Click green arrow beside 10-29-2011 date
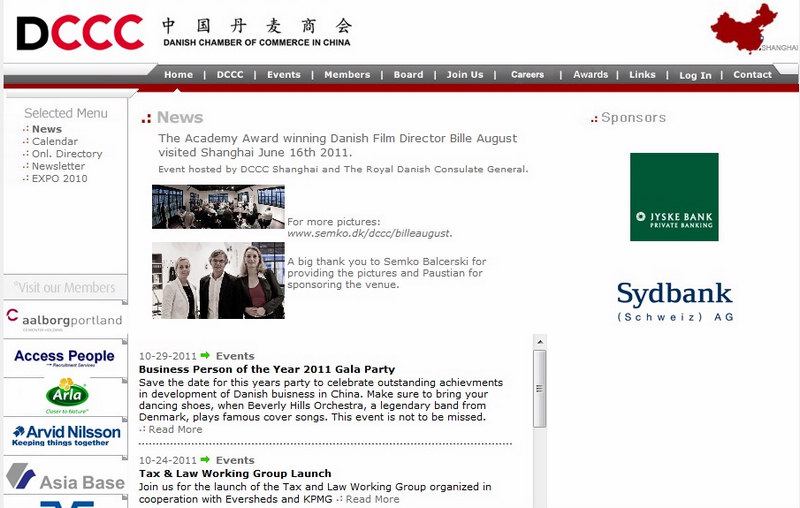 (205, 355)
